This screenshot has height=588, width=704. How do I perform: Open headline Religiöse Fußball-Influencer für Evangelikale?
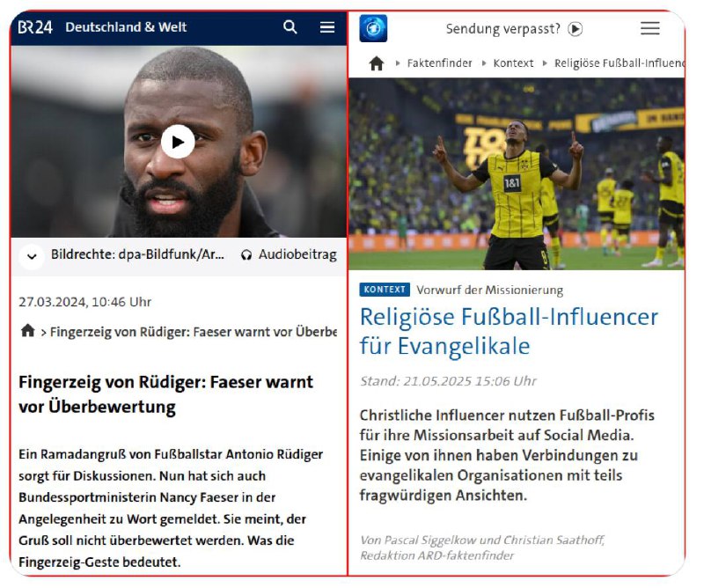click(509, 331)
